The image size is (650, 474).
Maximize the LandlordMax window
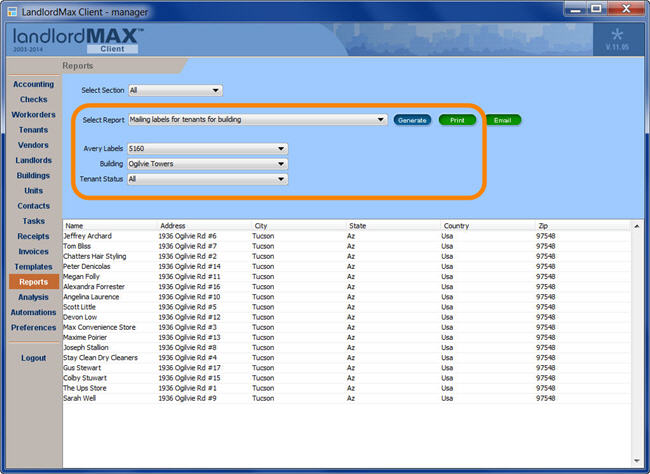pos(596,9)
